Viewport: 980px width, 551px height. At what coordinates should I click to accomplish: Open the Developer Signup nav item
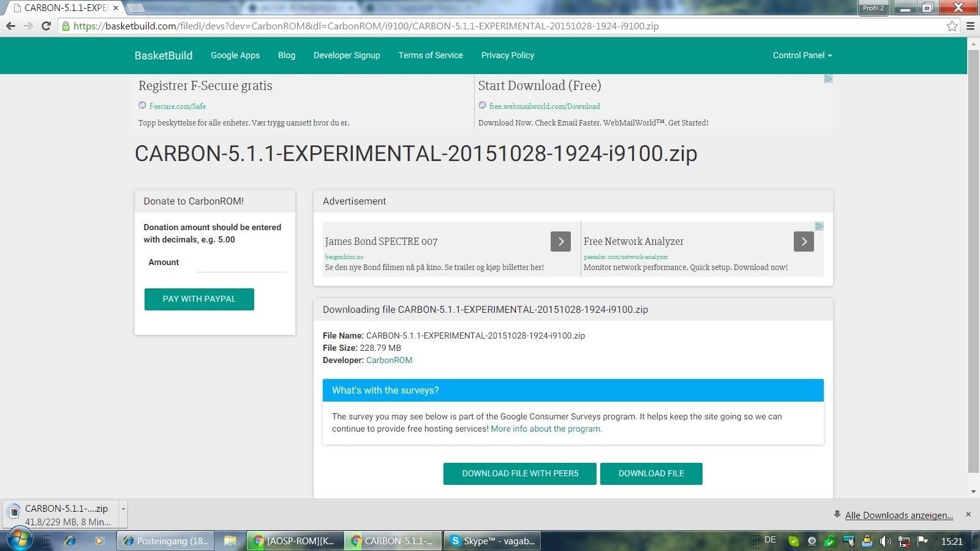pos(347,55)
